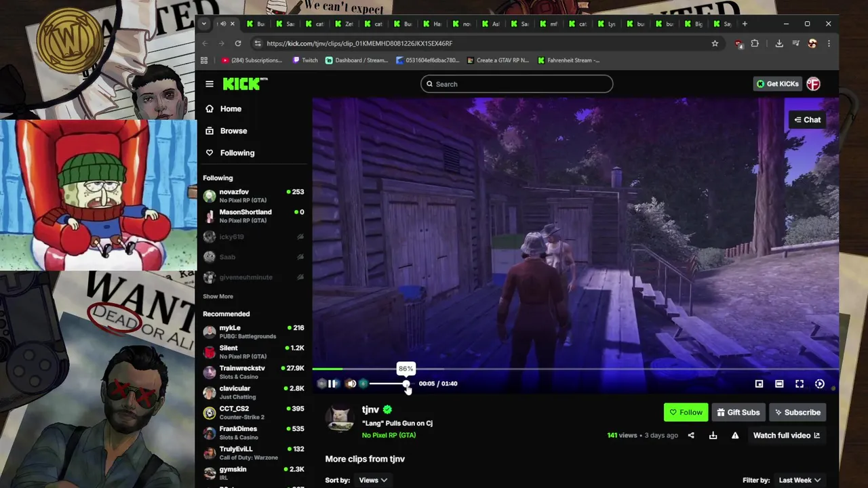The image size is (868, 488).
Task: Open MasonShortland channel
Action: [254, 216]
